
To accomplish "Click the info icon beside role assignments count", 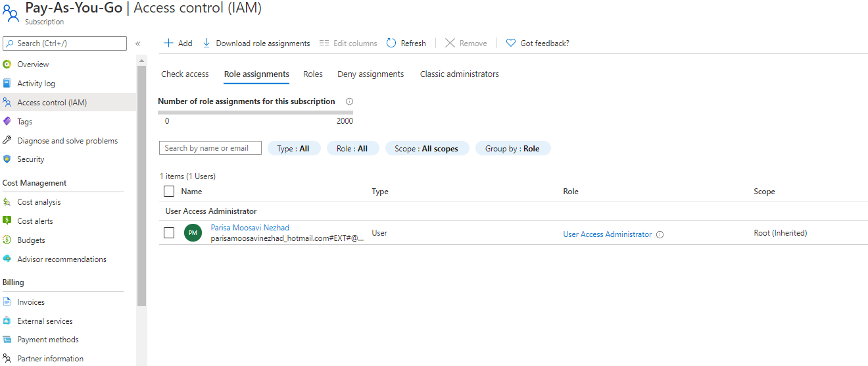I will 349,101.
